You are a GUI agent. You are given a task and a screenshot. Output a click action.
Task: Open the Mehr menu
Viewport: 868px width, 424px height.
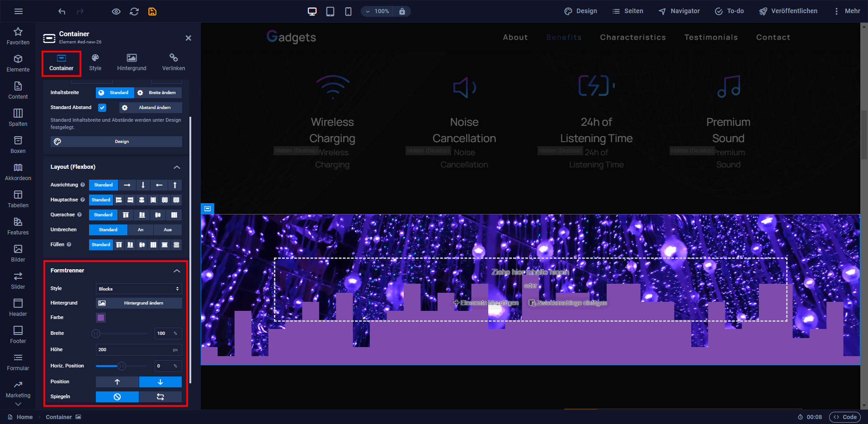pyautogui.click(x=847, y=11)
